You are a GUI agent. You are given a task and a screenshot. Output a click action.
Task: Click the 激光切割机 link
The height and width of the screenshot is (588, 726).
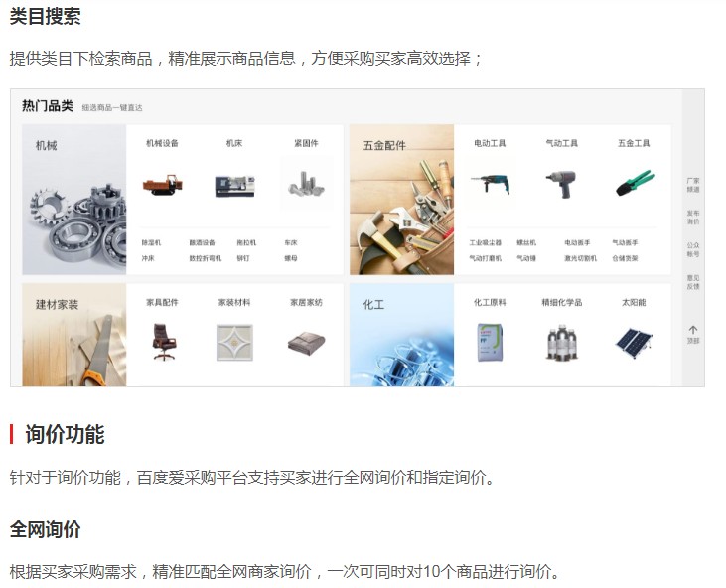[581, 258]
